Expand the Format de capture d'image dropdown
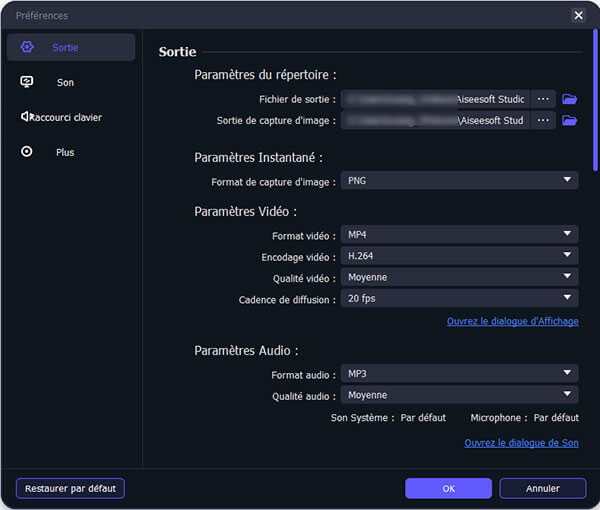600x510 pixels. click(459, 181)
